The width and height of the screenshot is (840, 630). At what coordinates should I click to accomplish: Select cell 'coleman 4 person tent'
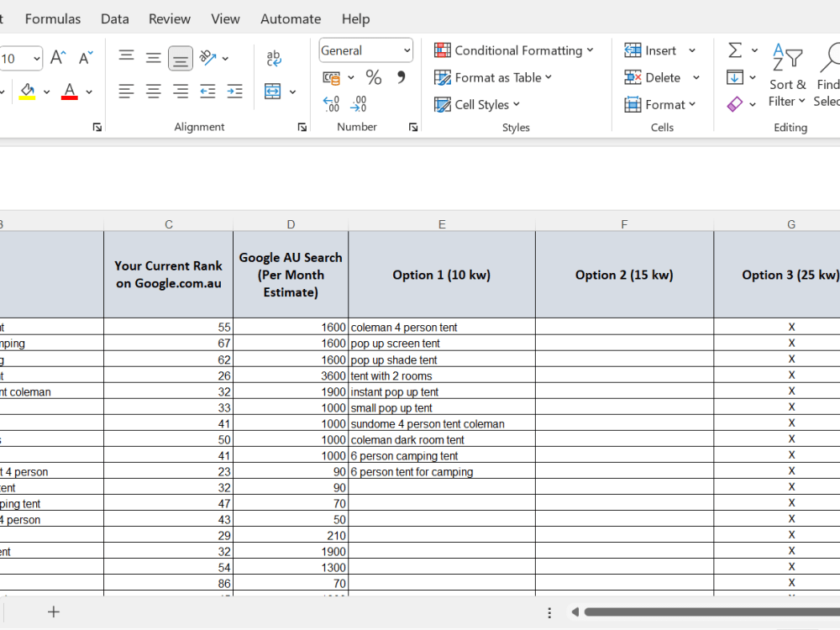[442, 327]
